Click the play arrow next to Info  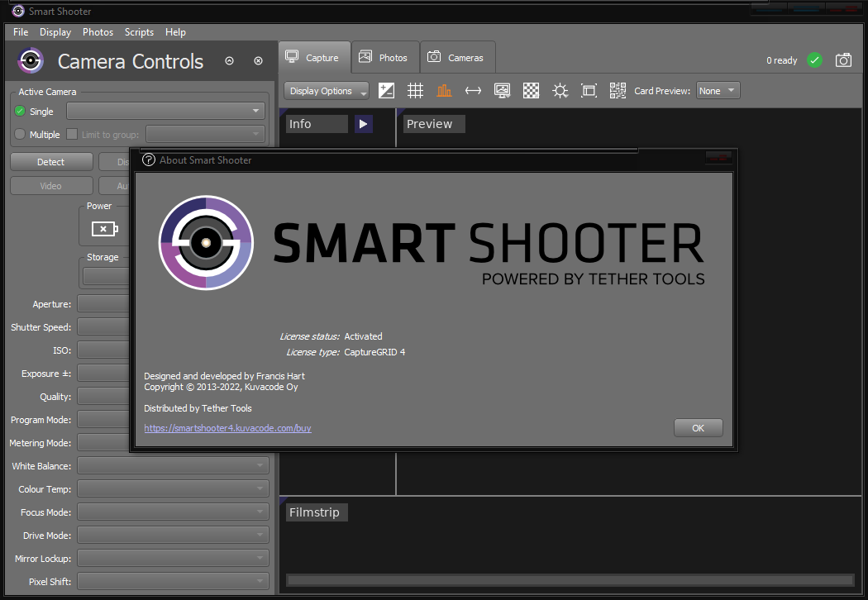coord(363,124)
